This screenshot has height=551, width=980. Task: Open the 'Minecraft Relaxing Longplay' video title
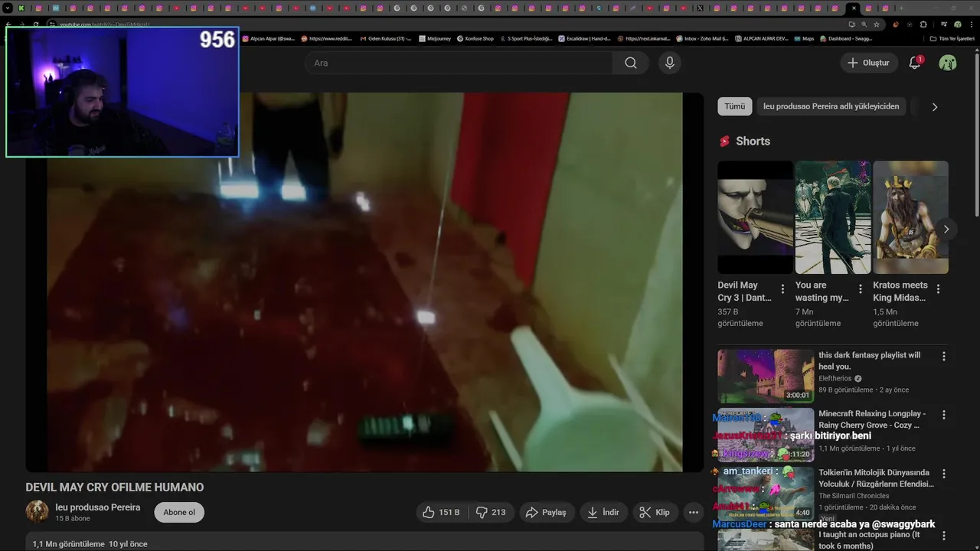[872, 419]
